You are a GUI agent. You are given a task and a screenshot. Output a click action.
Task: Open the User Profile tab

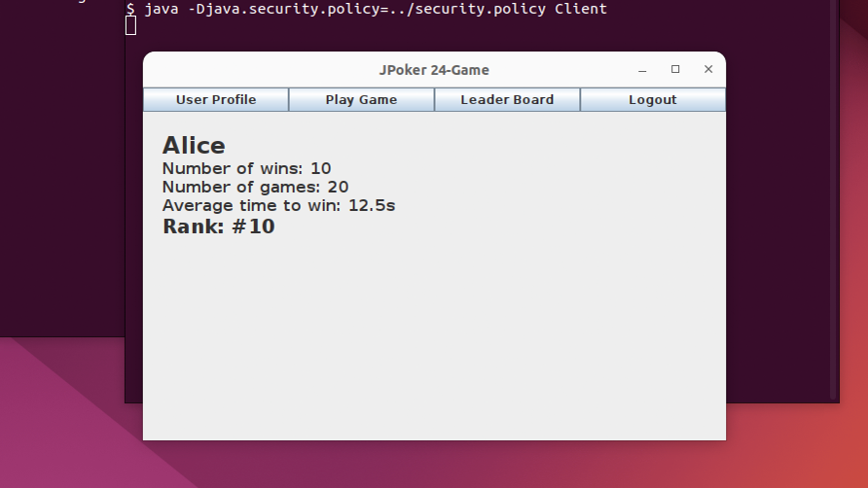tap(216, 99)
